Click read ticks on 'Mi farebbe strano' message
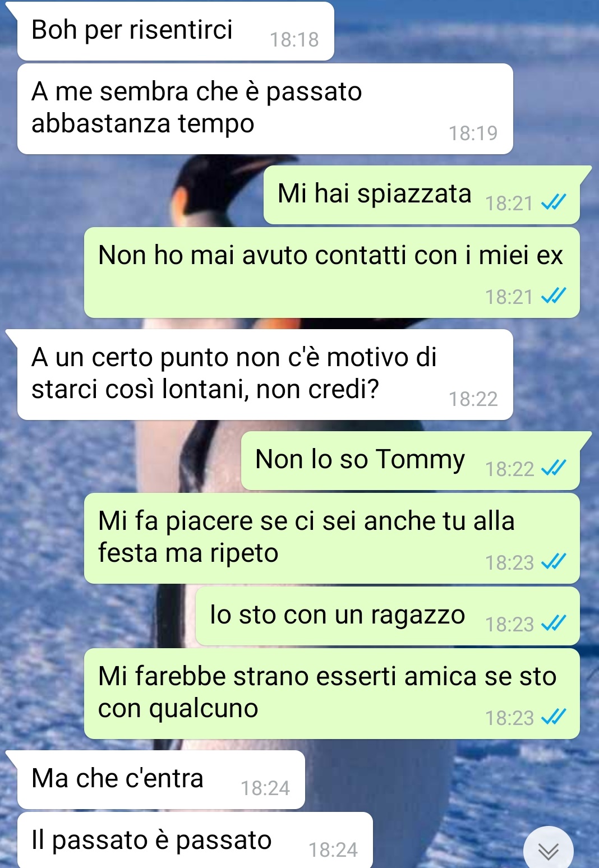Viewport: 599px width, 868px height. (x=554, y=717)
